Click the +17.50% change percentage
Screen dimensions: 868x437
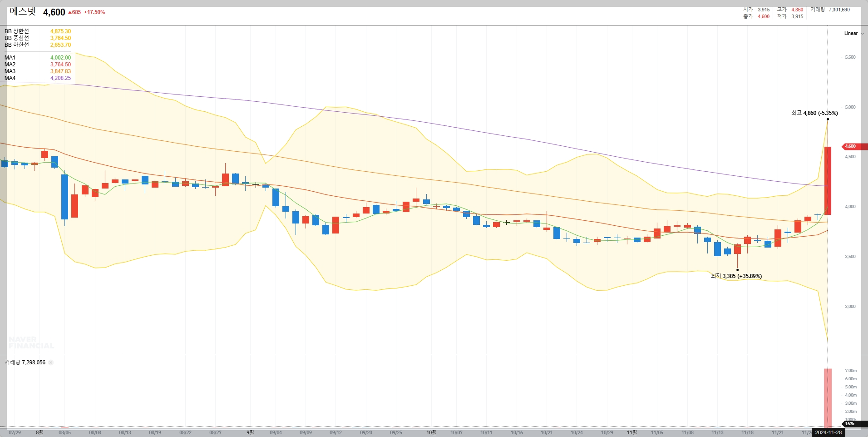94,12
